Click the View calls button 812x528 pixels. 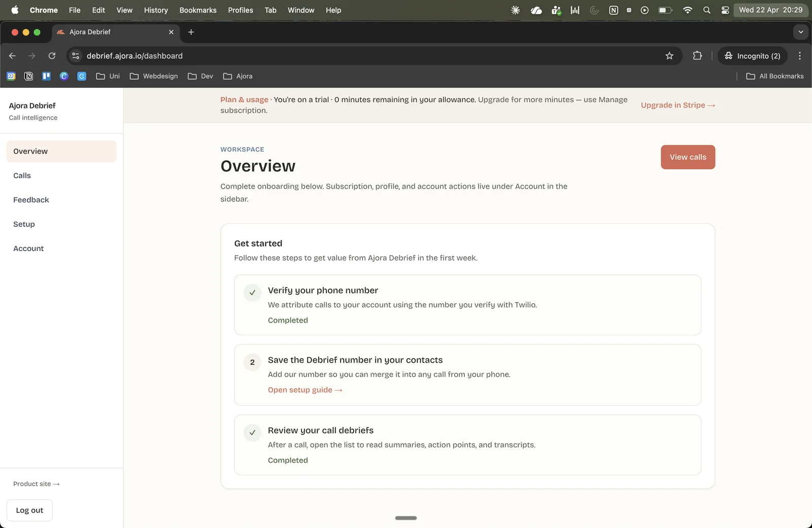pos(688,157)
